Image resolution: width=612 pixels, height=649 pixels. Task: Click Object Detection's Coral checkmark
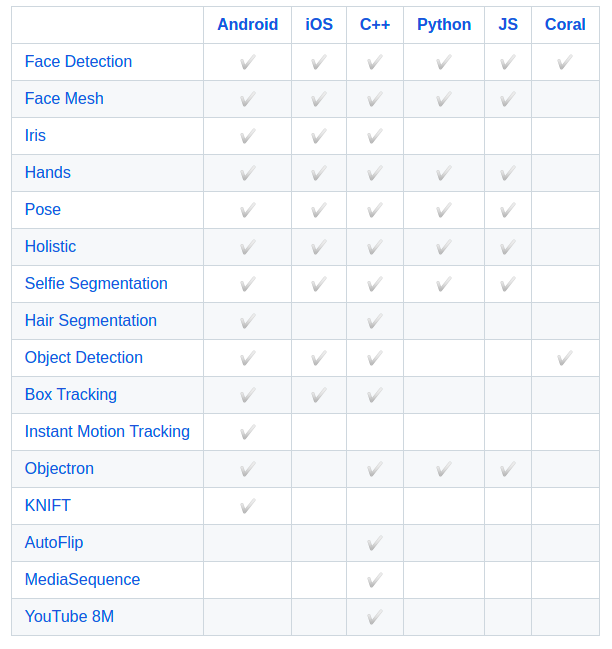click(x=565, y=358)
